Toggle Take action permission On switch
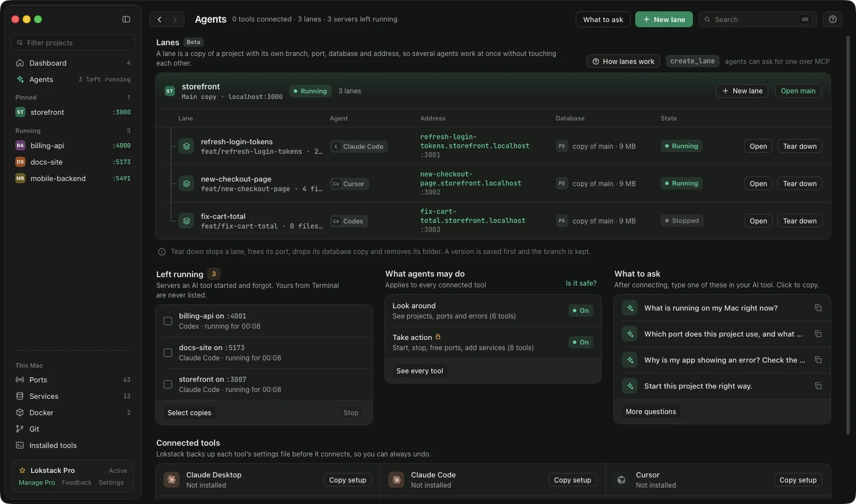The image size is (856, 504). 580,342
